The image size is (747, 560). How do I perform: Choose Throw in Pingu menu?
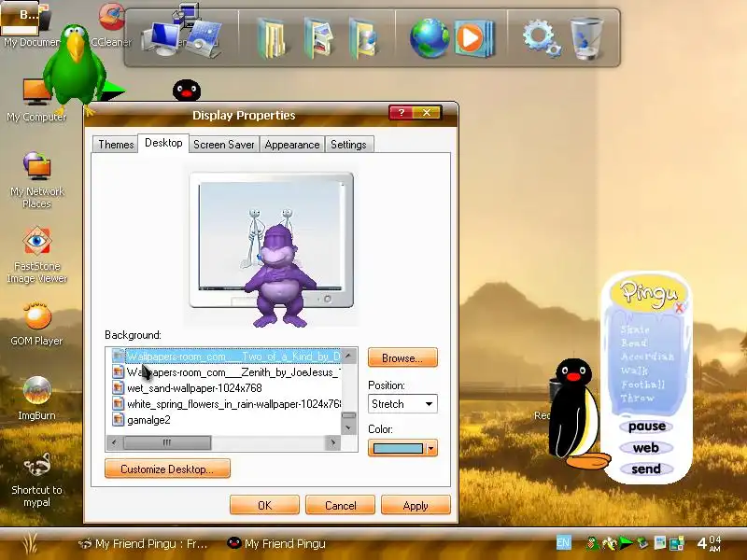point(638,398)
